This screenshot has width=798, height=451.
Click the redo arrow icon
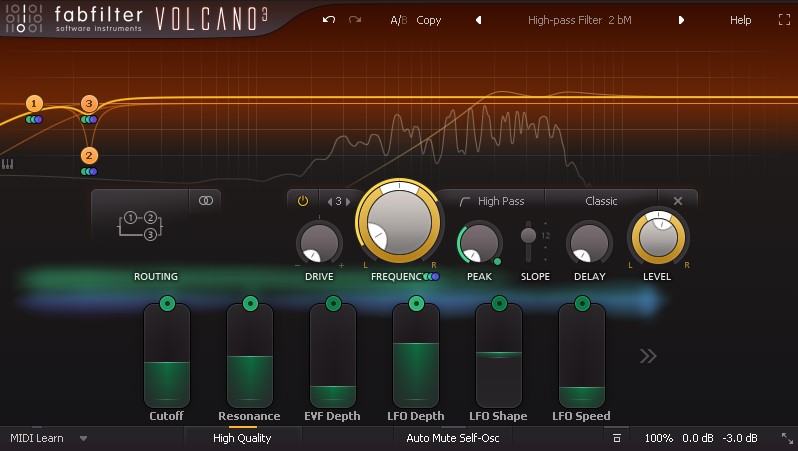(x=355, y=20)
